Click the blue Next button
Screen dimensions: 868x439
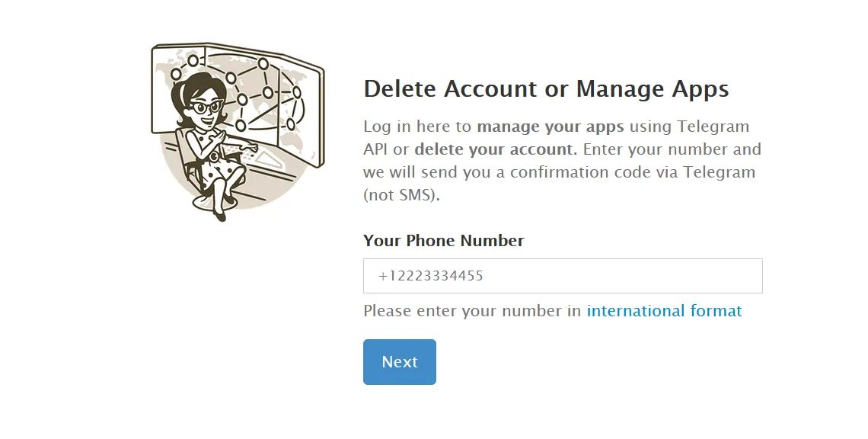[399, 362]
